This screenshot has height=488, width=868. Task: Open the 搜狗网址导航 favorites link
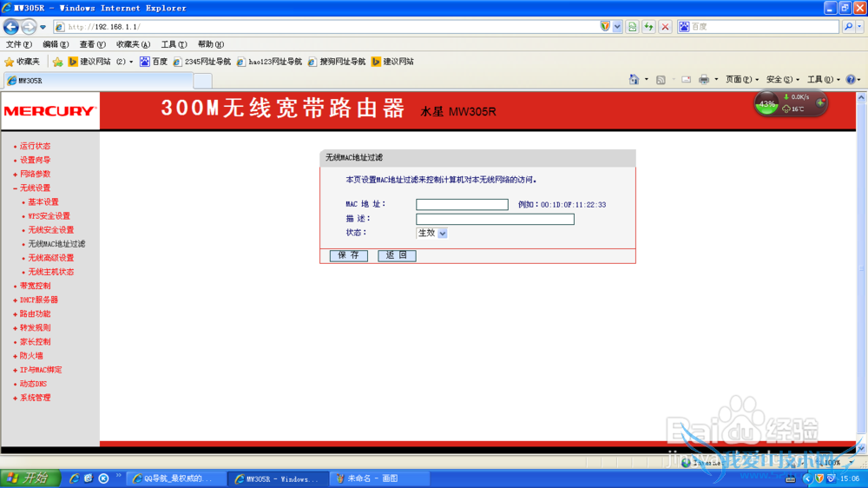click(337, 62)
